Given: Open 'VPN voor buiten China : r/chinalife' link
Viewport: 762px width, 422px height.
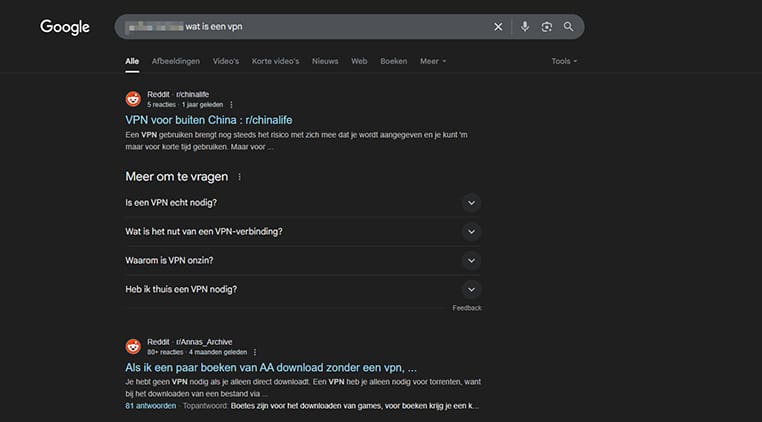Looking at the screenshot, I should [x=209, y=120].
